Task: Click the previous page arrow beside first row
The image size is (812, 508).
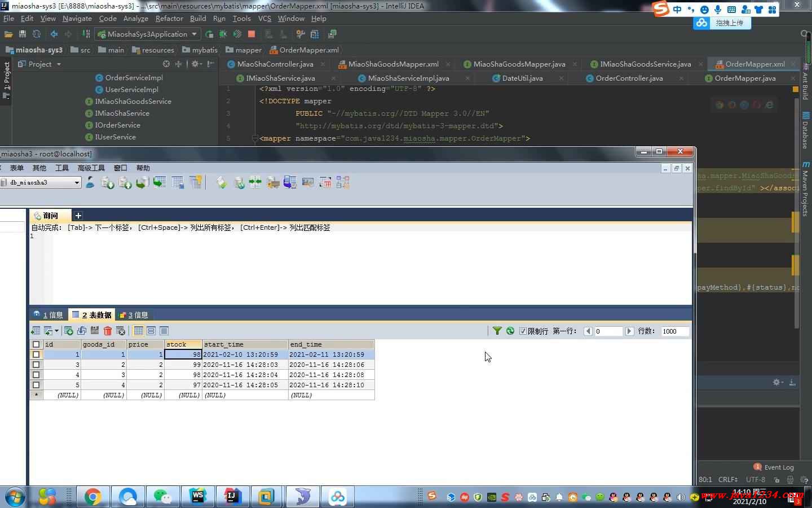Action: (588, 331)
